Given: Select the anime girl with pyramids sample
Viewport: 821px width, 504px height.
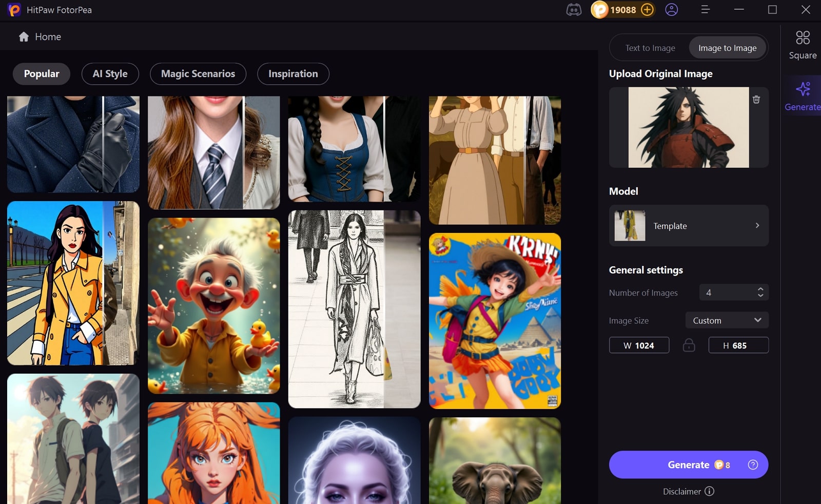Looking at the screenshot, I should click(495, 321).
